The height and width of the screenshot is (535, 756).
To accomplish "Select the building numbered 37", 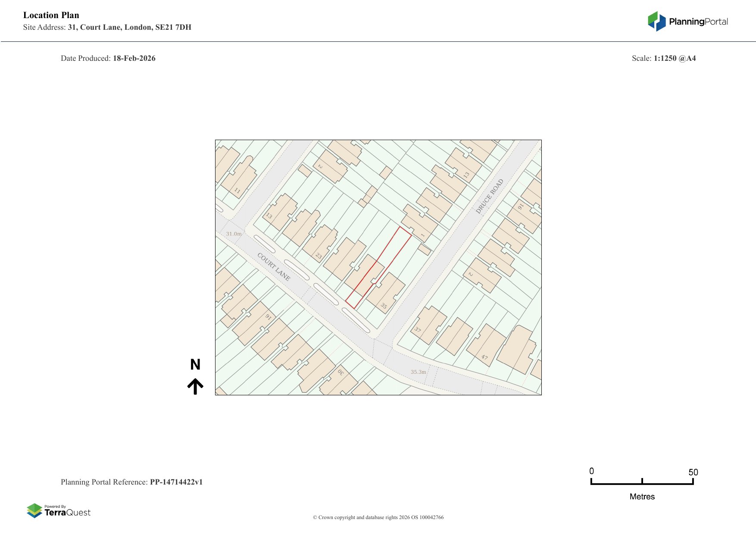I will tap(428, 325).
